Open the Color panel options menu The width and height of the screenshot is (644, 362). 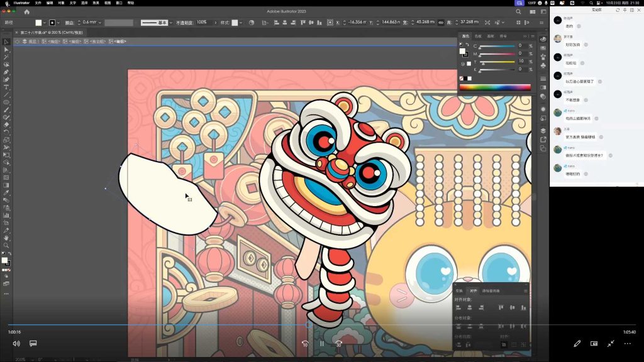532,36
